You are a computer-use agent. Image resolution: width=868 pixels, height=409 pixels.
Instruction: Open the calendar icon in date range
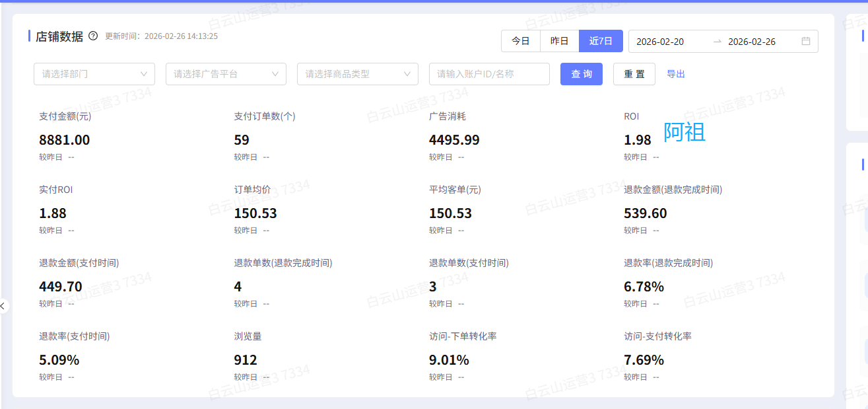pos(805,41)
